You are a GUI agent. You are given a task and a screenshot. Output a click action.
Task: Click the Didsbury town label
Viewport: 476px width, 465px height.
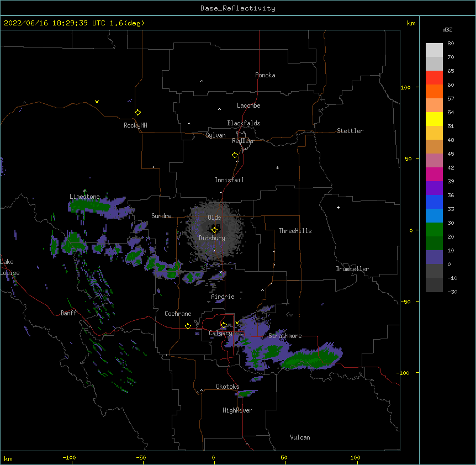click(212, 238)
